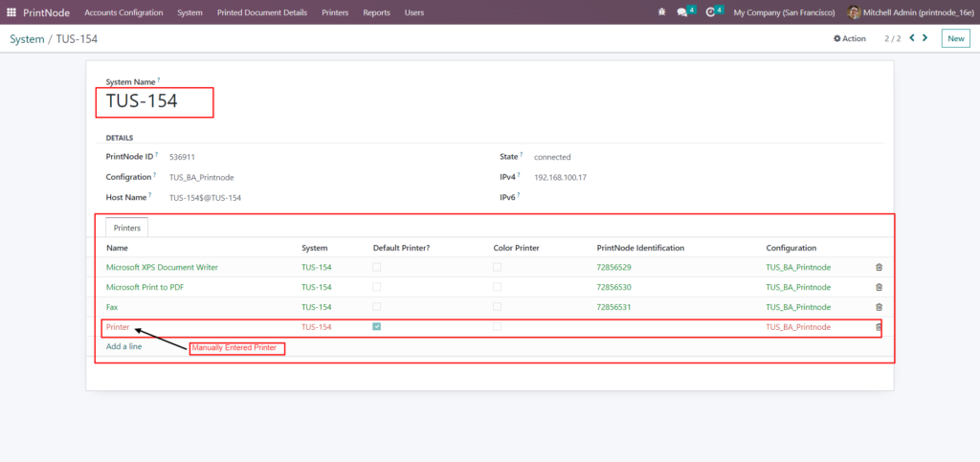Open the System menu

tap(189, 12)
